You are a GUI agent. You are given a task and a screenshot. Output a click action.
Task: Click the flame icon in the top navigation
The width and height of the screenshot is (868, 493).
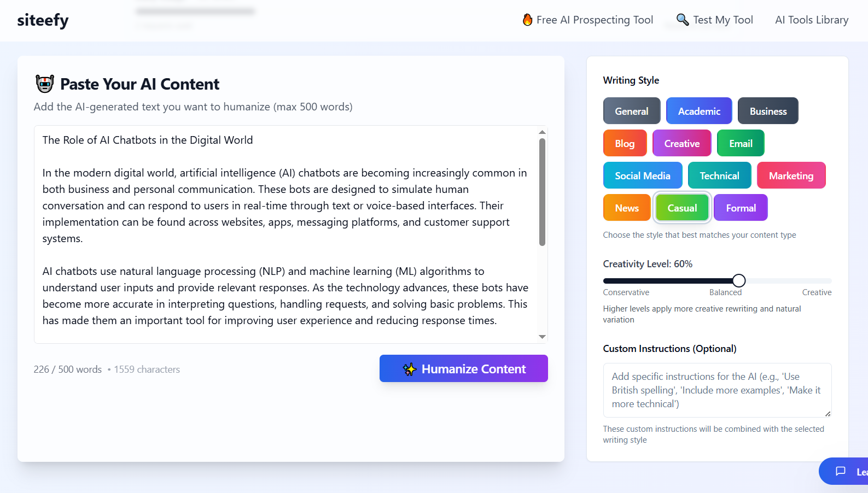pos(527,20)
